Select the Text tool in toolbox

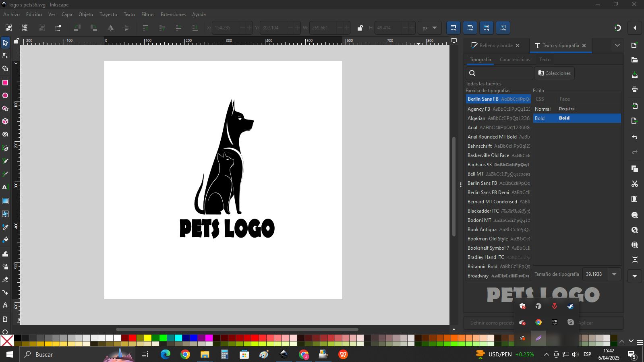point(5,187)
